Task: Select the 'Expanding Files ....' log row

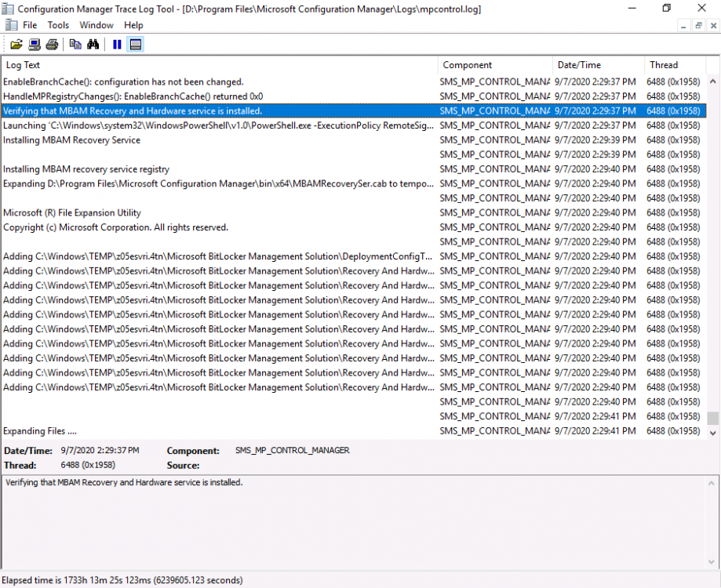Action: (x=354, y=431)
